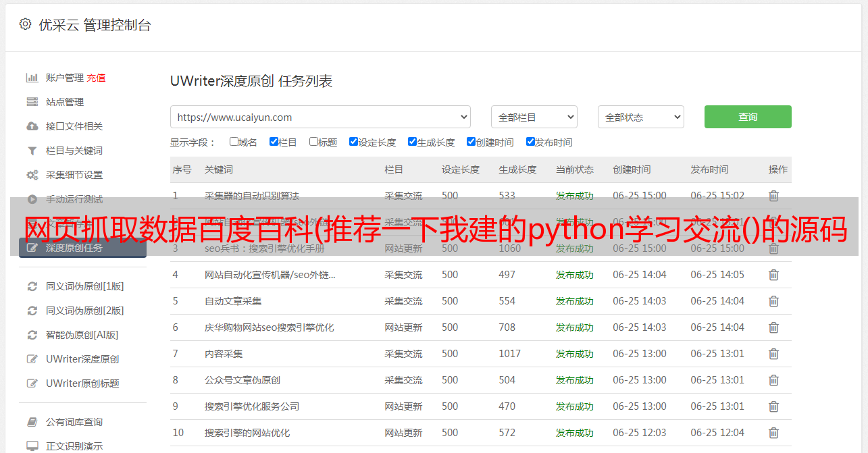Delete row 4 using its trash icon
The image size is (868, 453).
[773, 275]
